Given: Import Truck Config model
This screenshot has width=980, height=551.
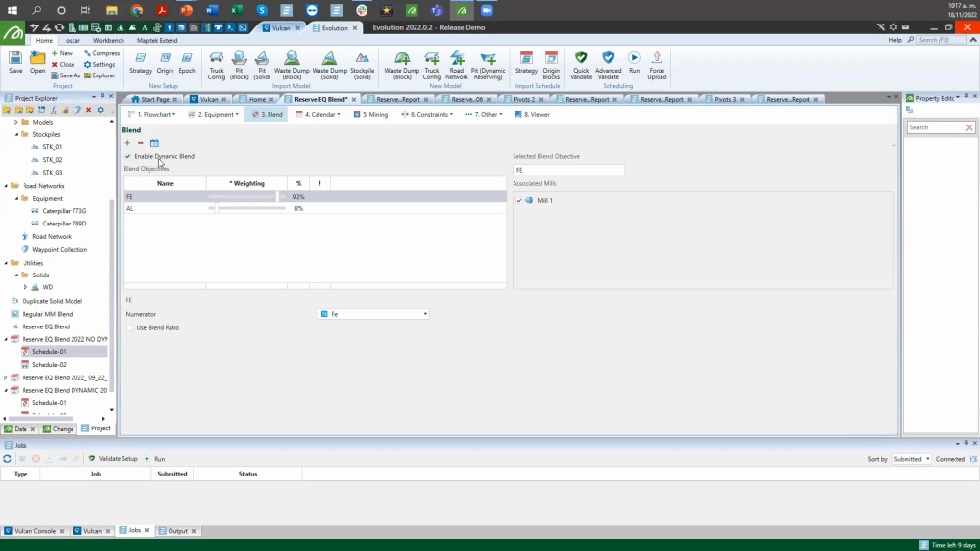Looking at the screenshot, I should pyautogui.click(x=217, y=66).
